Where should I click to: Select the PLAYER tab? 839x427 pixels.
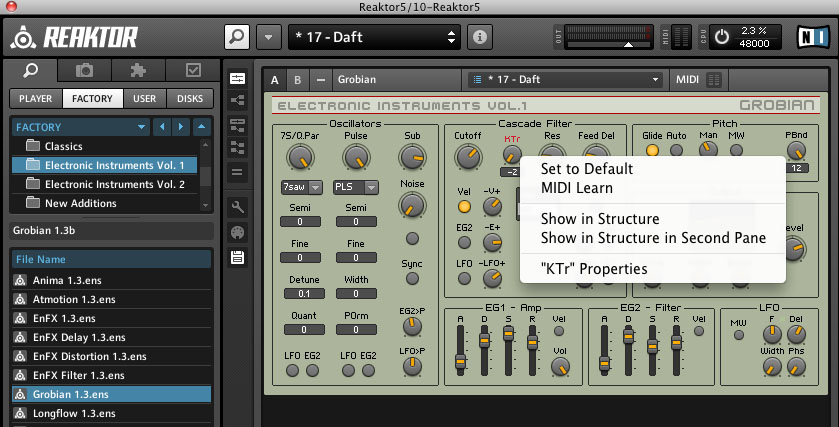[36, 98]
